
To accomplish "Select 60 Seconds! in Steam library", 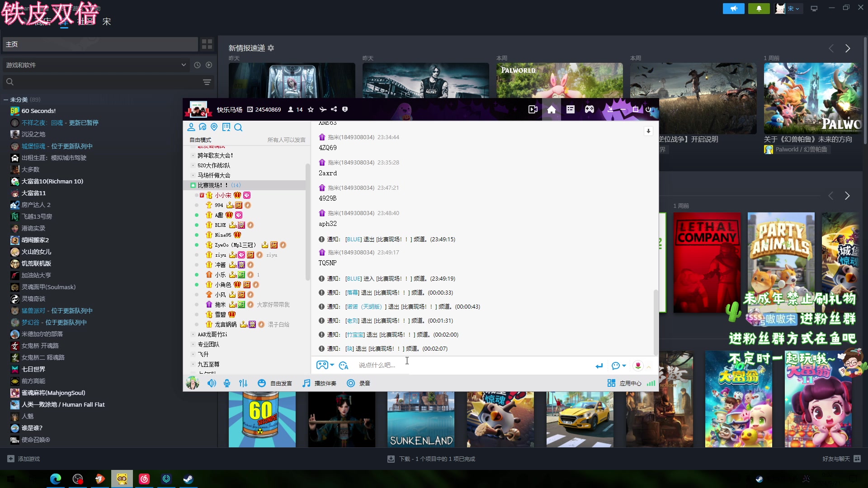I will 38,111.
